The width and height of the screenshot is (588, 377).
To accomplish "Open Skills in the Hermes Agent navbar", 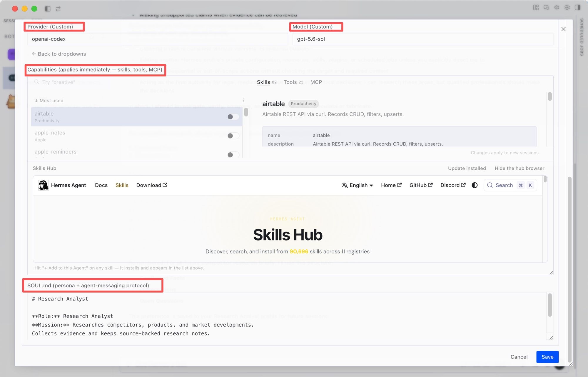I will point(122,185).
